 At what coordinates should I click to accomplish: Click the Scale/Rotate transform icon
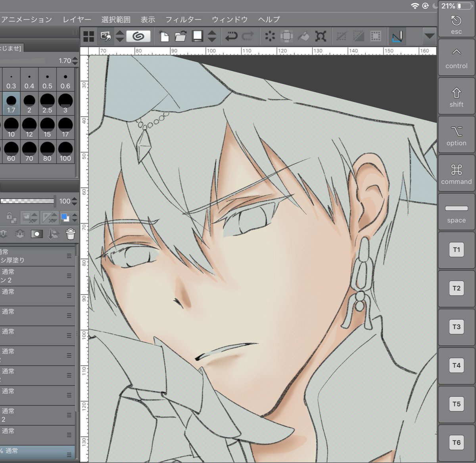321,37
